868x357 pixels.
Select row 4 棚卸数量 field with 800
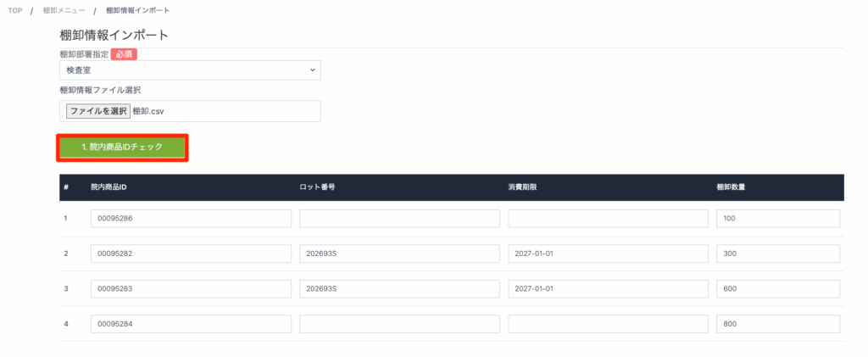pyautogui.click(x=777, y=324)
